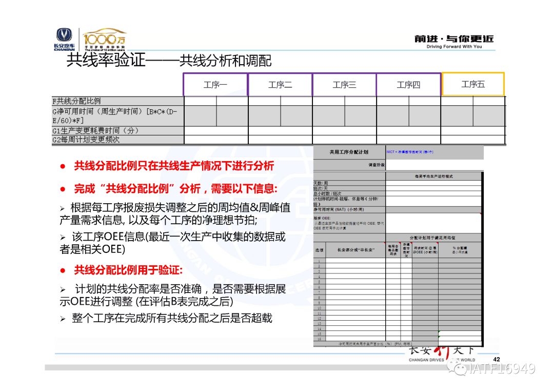Select the 工序四 header box
The image size is (554, 392).
tap(409, 85)
